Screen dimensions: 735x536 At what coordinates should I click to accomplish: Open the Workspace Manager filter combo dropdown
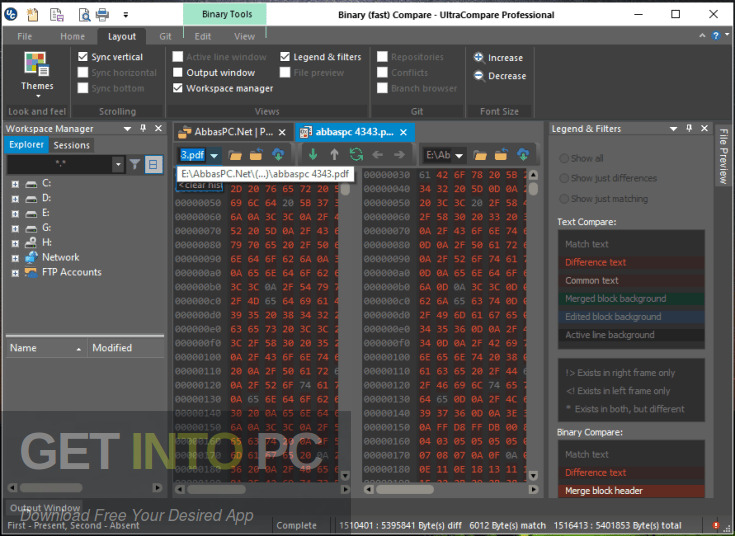[x=118, y=164]
